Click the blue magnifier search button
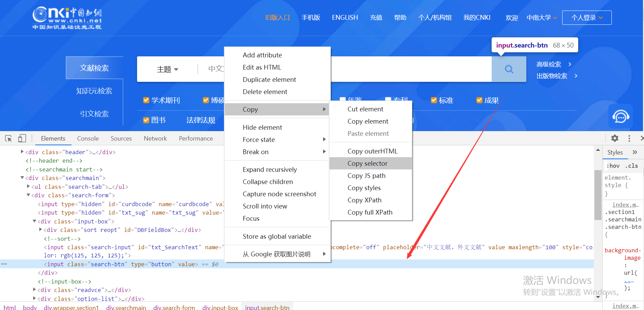 coord(508,69)
